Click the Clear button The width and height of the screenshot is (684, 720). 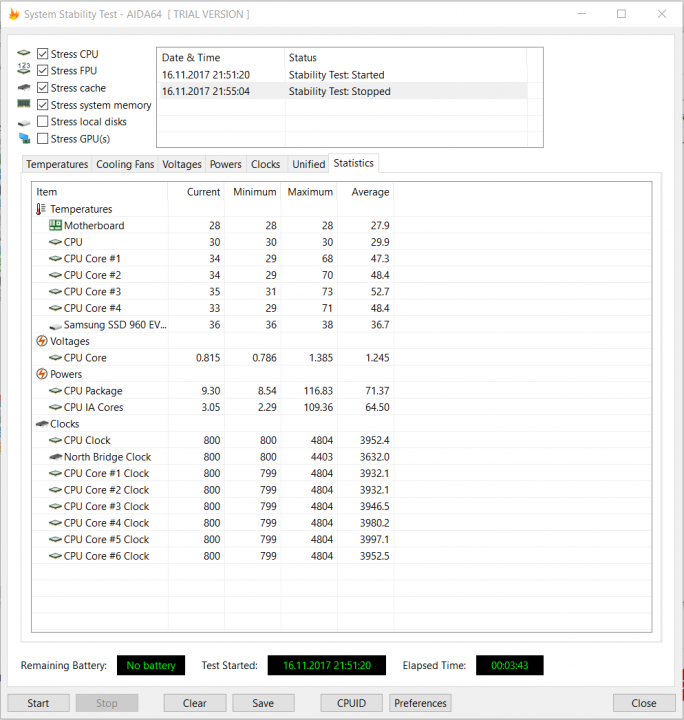coord(195,703)
